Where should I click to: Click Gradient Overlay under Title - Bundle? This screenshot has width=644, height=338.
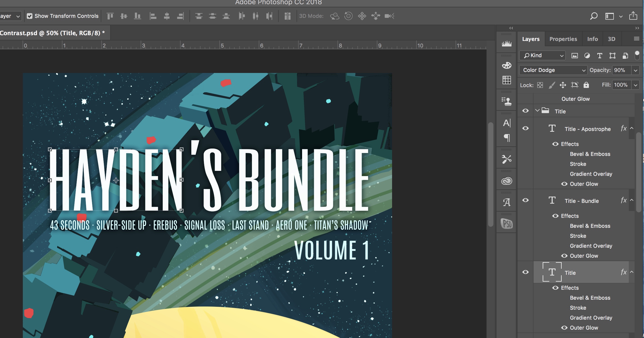point(591,246)
